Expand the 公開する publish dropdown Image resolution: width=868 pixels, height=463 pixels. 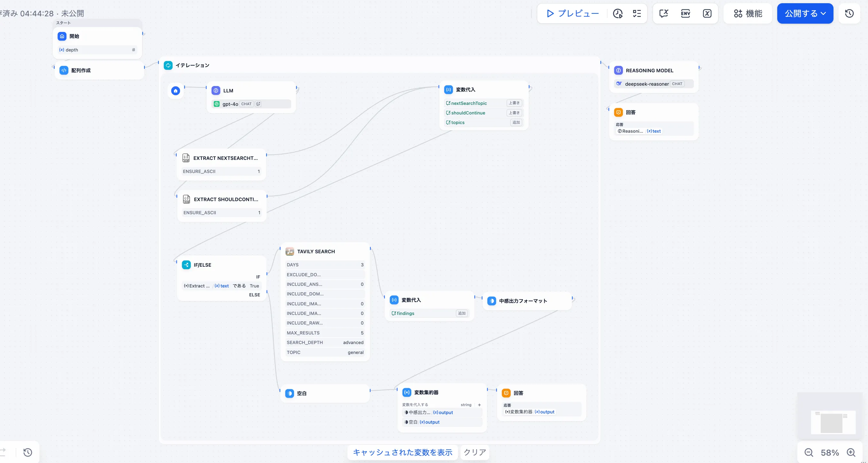point(805,13)
